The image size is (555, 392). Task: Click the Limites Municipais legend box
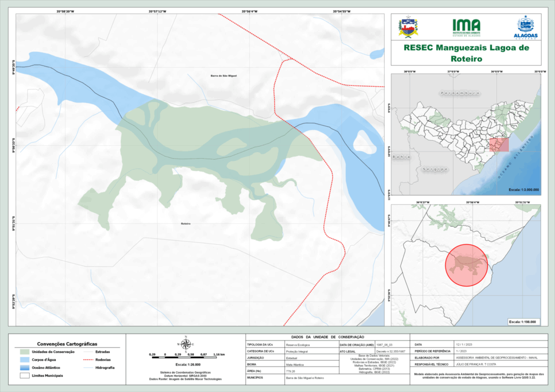pos(22,375)
